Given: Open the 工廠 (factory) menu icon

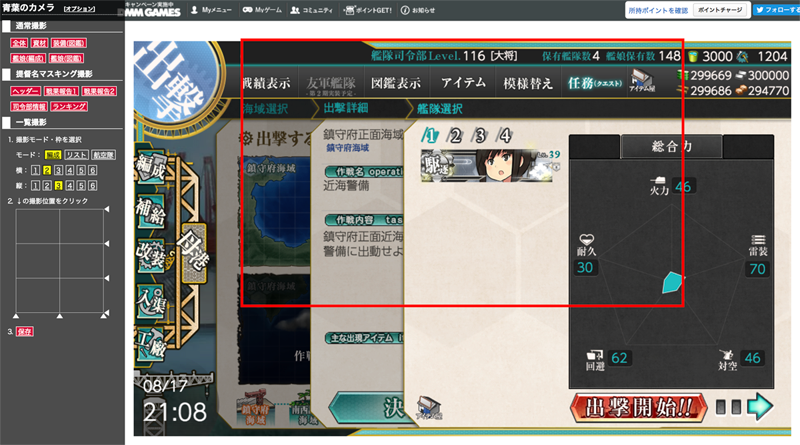Looking at the screenshot, I should [151, 343].
